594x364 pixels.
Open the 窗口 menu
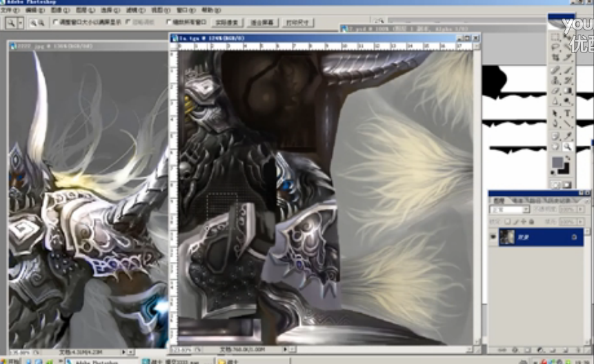186,10
